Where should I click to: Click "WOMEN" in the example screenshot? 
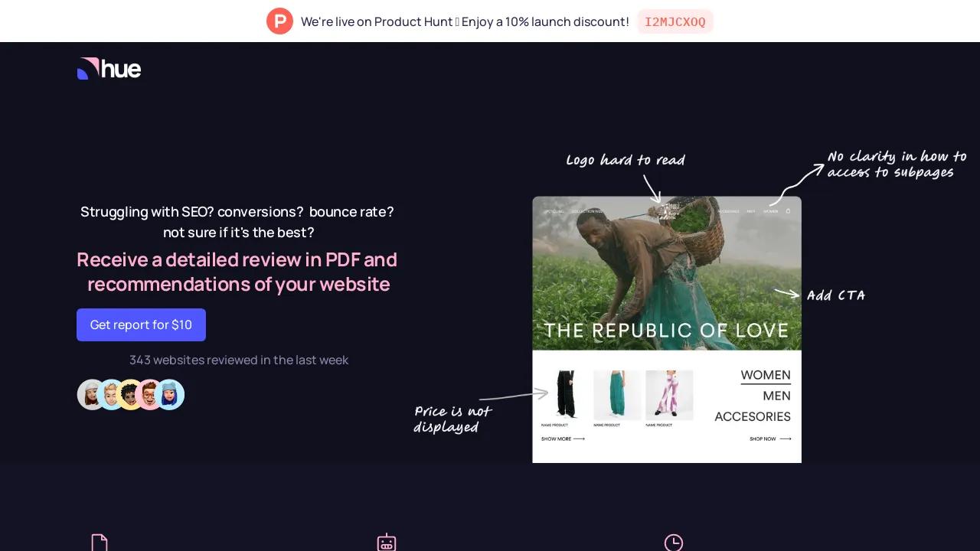tap(766, 375)
